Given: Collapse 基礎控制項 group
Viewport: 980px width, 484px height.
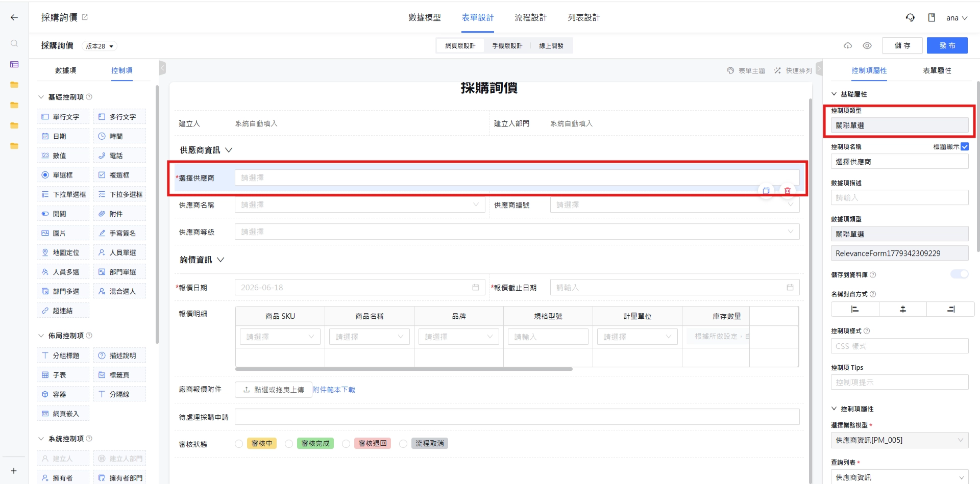Looking at the screenshot, I should [41, 97].
